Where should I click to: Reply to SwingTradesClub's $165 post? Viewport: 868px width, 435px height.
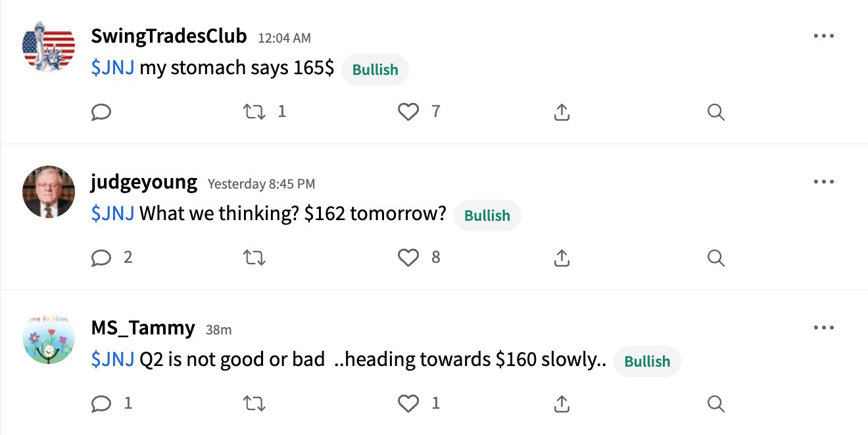pyautogui.click(x=101, y=112)
